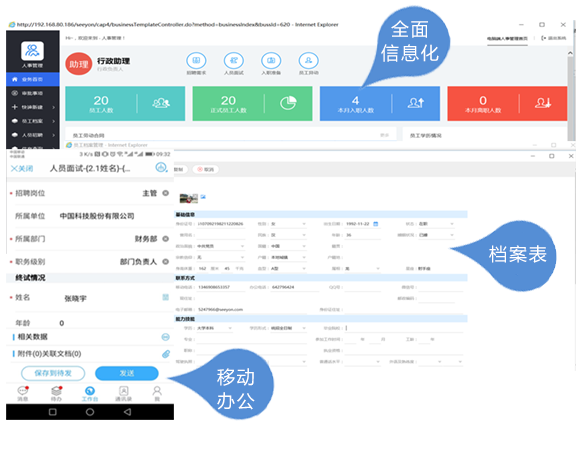Tap the selector circle beside 财务部

click(166, 239)
